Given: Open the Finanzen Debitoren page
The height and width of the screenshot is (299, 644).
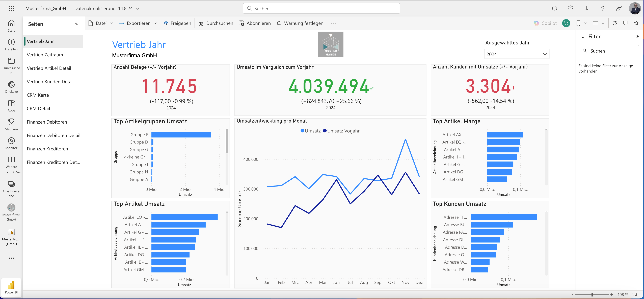Looking at the screenshot, I should pyautogui.click(x=47, y=122).
